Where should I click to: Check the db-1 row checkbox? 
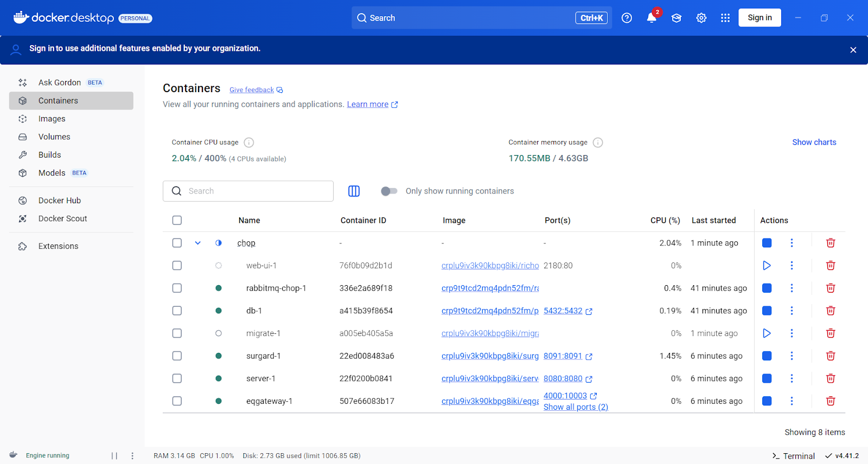point(177,311)
